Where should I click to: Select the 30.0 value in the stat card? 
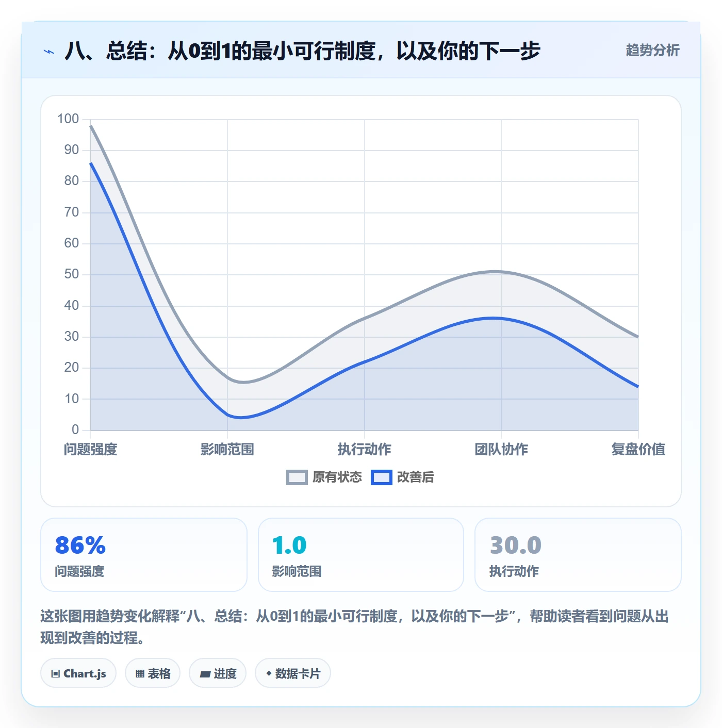coord(515,545)
